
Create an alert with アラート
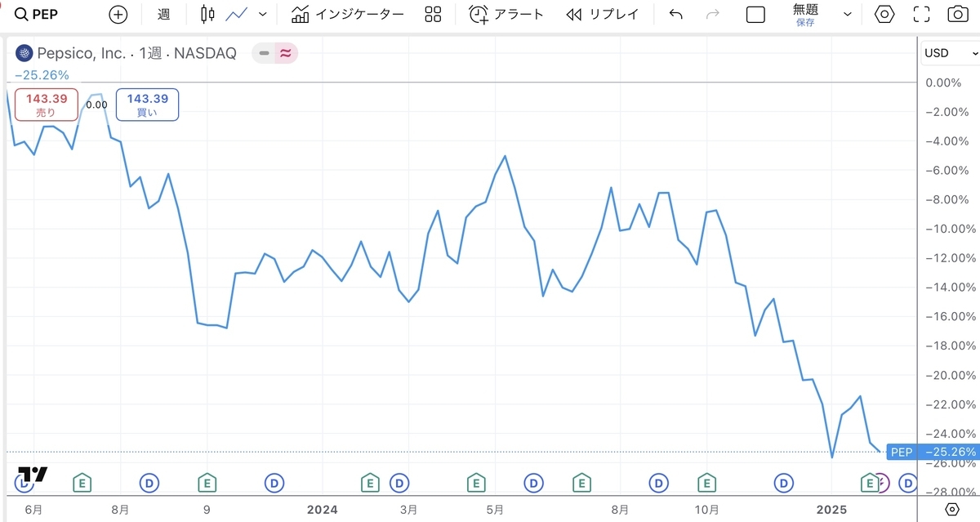(506, 14)
